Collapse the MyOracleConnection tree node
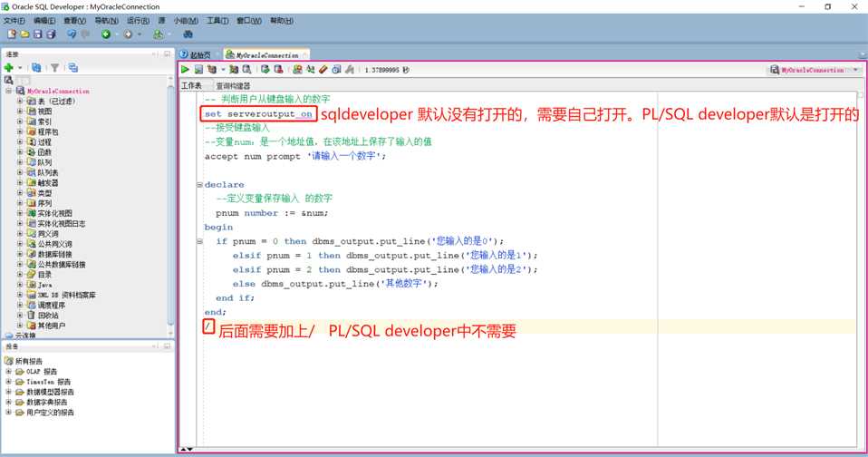The width and height of the screenshot is (868, 457). click(x=8, y=91)
